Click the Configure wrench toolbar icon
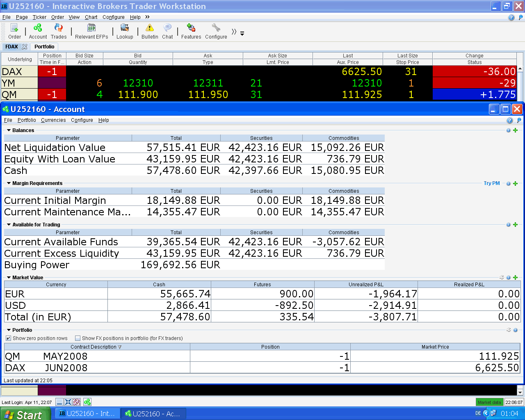This screenshot has width=525, height=420. coord(216,31)
